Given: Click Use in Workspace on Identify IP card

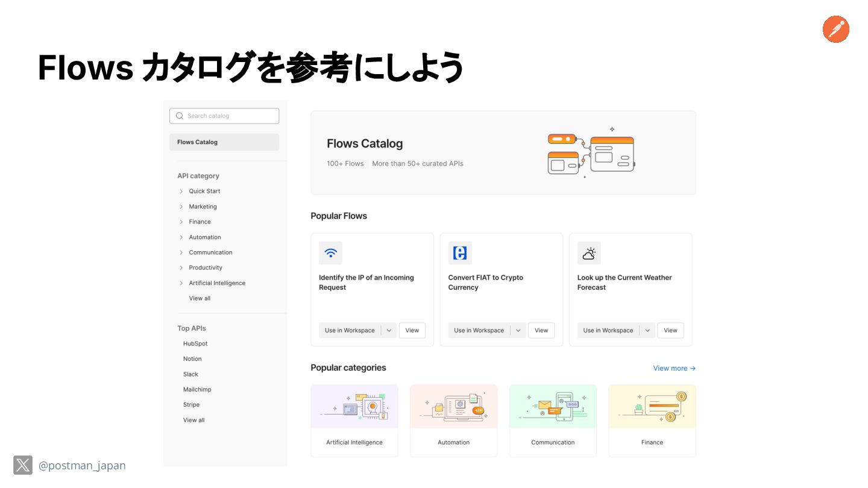Looking at the screenshot, I should tap(350, 330).
